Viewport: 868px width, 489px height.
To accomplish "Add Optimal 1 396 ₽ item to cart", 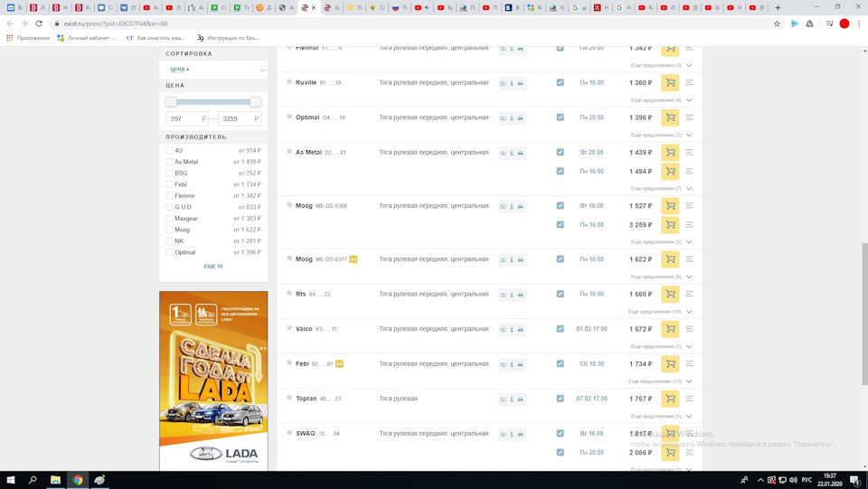I will click(670, 118).
